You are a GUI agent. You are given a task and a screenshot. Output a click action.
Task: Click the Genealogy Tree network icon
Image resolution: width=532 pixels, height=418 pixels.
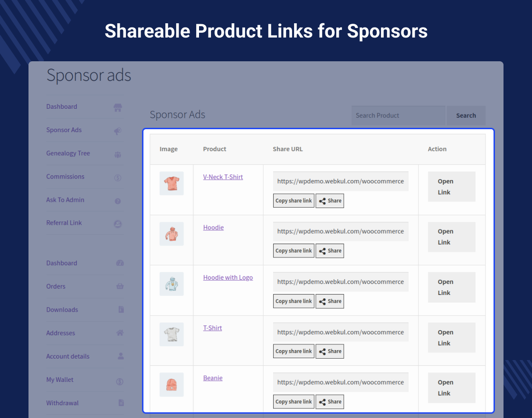118,153
